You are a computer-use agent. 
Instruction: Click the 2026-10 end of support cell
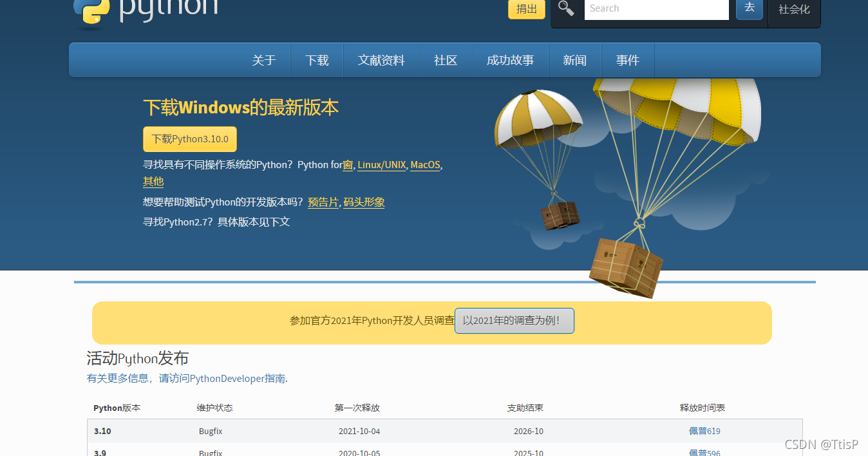(x=529, y=431)
